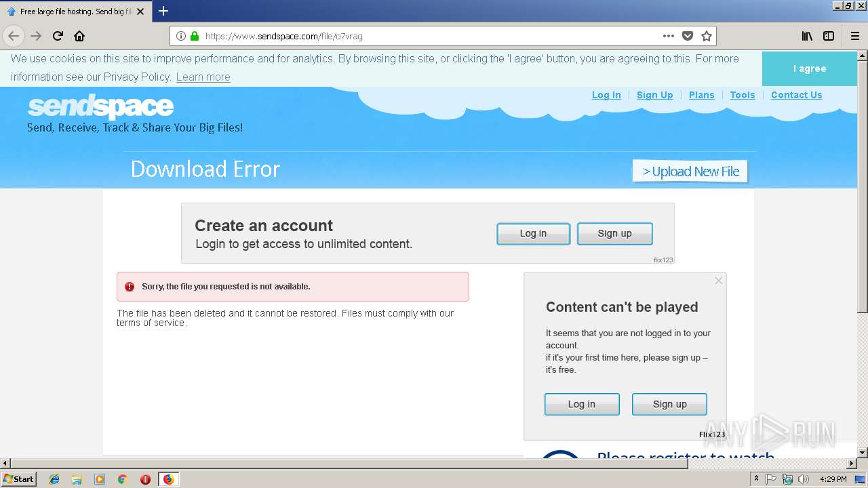868x488 pixels.
Task: Open the Learn more privacy link
Action: point(203,77)
